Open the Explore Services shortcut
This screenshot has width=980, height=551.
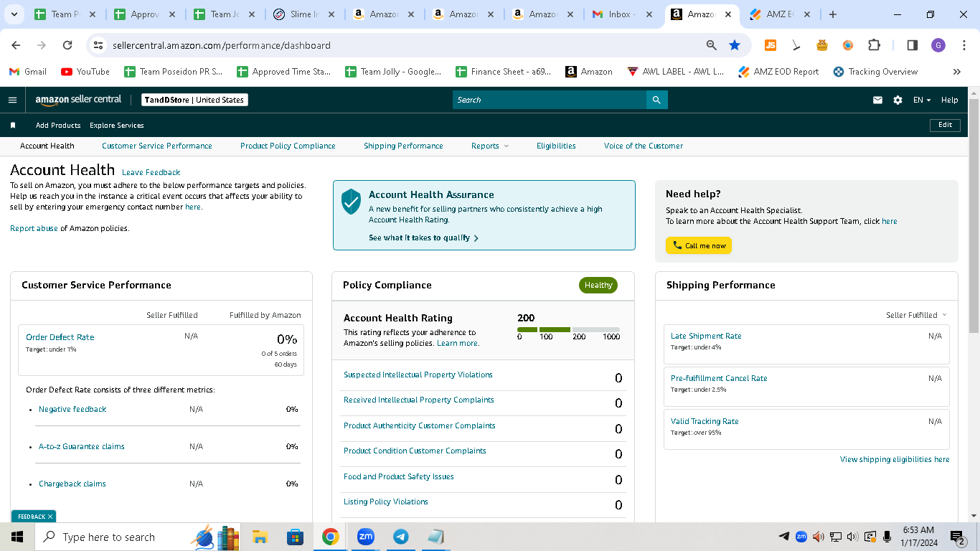coord(117,126)
